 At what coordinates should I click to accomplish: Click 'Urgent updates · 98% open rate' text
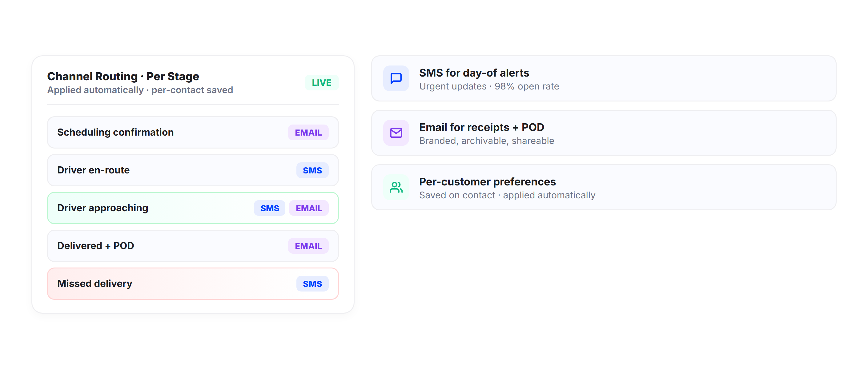point(489,86)
